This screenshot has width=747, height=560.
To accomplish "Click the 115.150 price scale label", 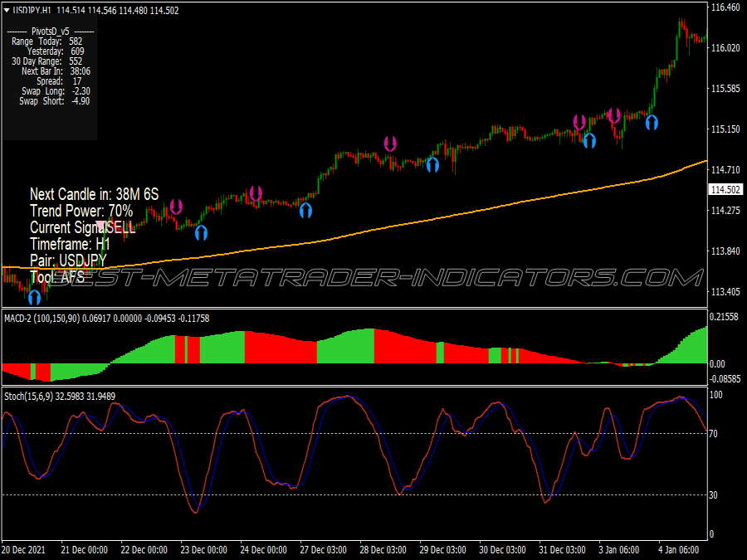I will click(725, 129).
